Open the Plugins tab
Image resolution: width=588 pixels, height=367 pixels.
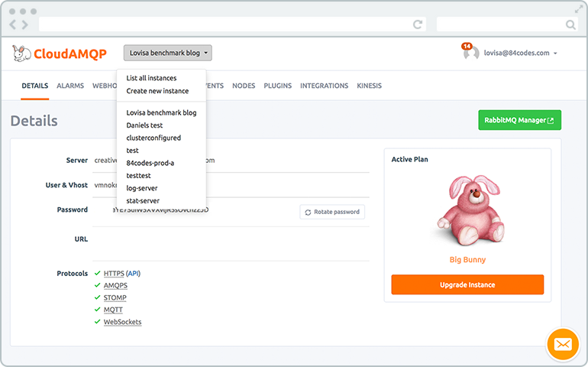277,86
